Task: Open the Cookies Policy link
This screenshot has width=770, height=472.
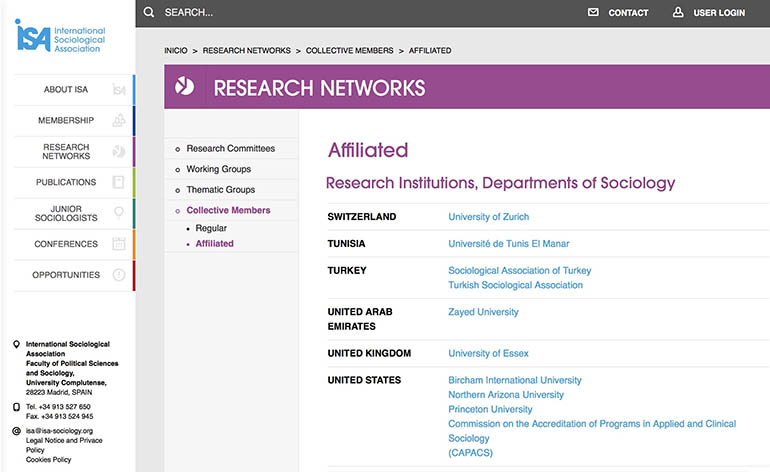Action: (49, 460)
